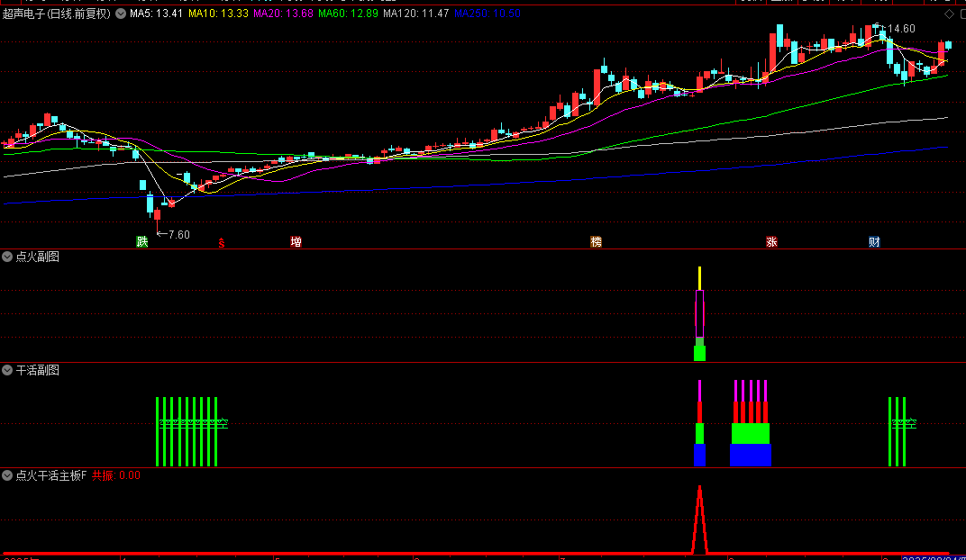Screen dimensions: 966x560
Task: Click the 共振: 0.00 value
Action: tap(116, 475)
